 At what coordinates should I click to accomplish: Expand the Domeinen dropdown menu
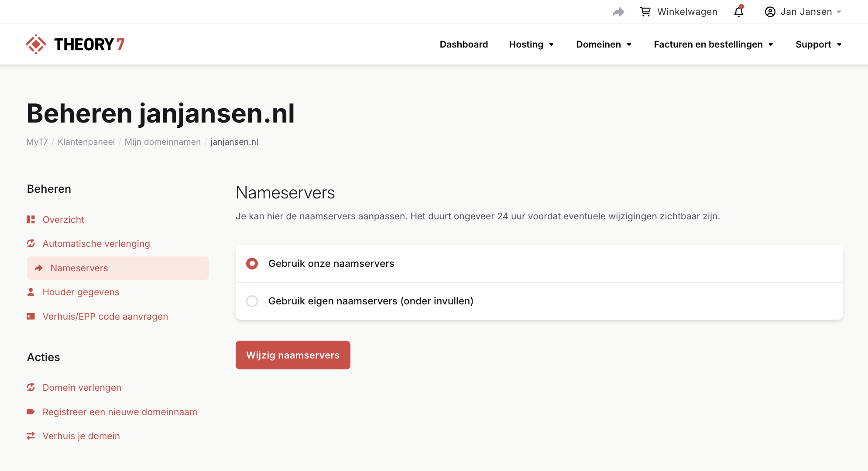[604, 44]
